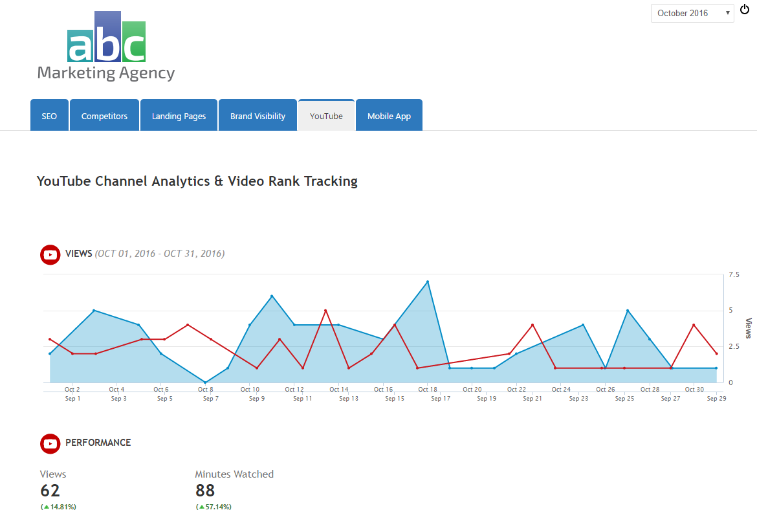Open the Competitors tab
This screenshot has width=757, height=532.
(x=104, y=116)
